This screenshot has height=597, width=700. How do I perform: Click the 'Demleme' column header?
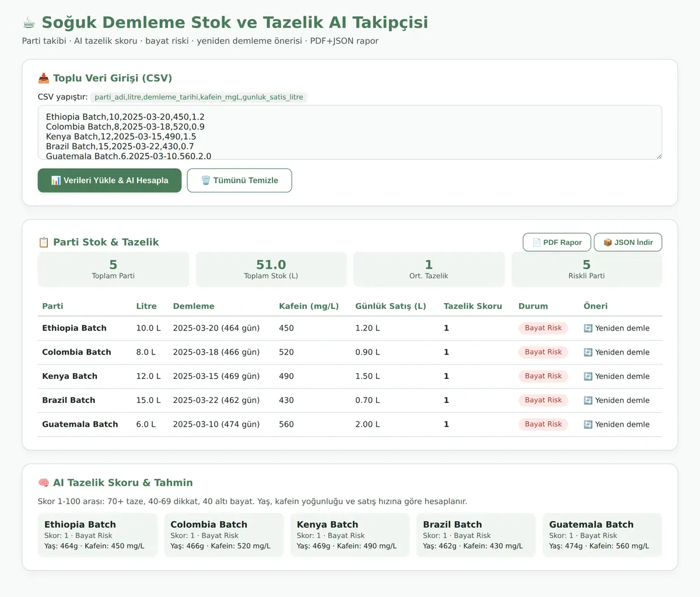194,306
